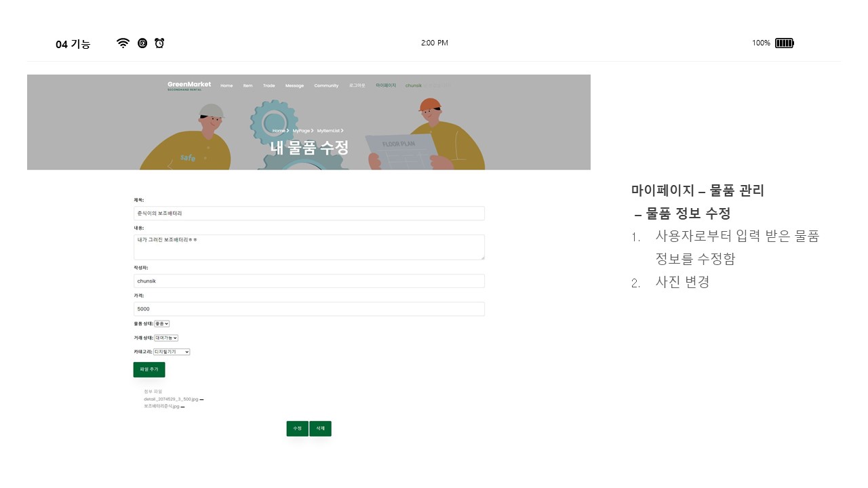Click the 가격 price field showing 5000
Screen dimensions: 868x488
(309, 308)
